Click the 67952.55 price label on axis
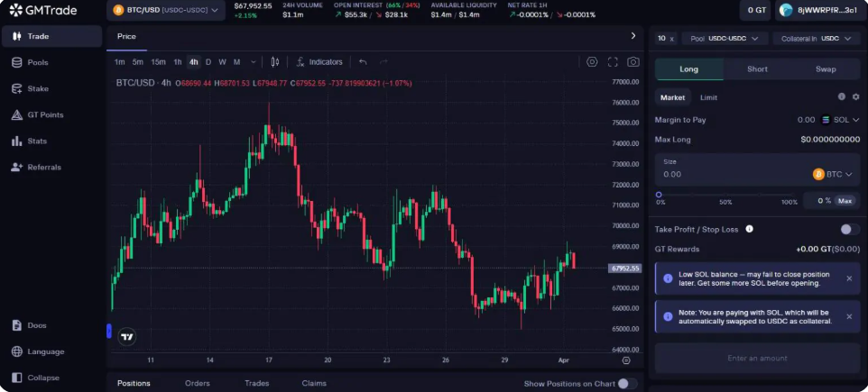868x392 pixels. pyautogui.click(x=625, y=269)
